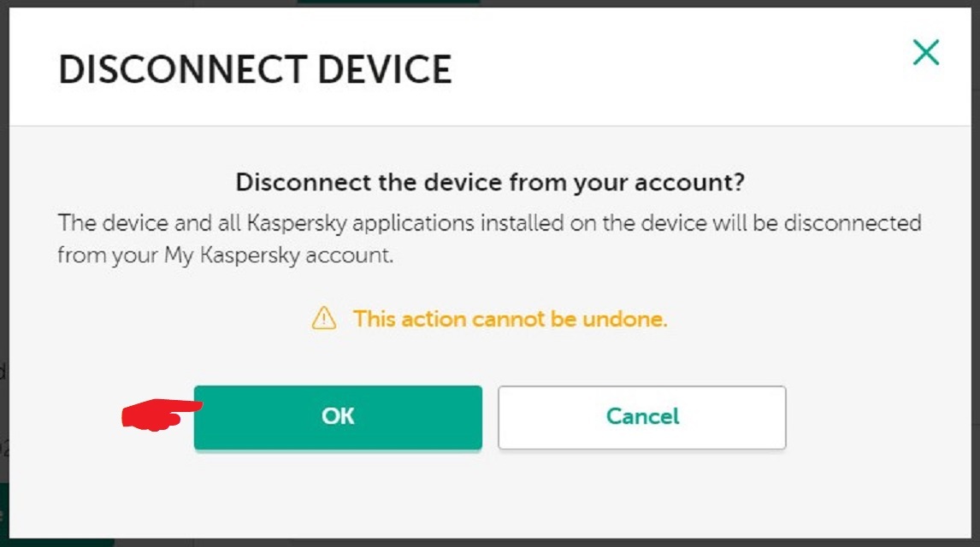Screen dimensions: 980x547
Task: Click the orange warning triangle icon
Action: tap(324, 319)
